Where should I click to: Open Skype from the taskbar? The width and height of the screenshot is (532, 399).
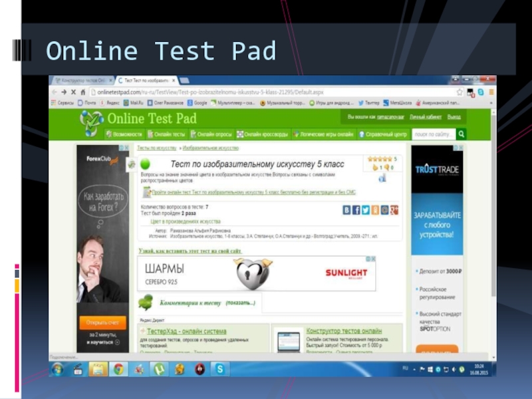click(x=219, y=368)
